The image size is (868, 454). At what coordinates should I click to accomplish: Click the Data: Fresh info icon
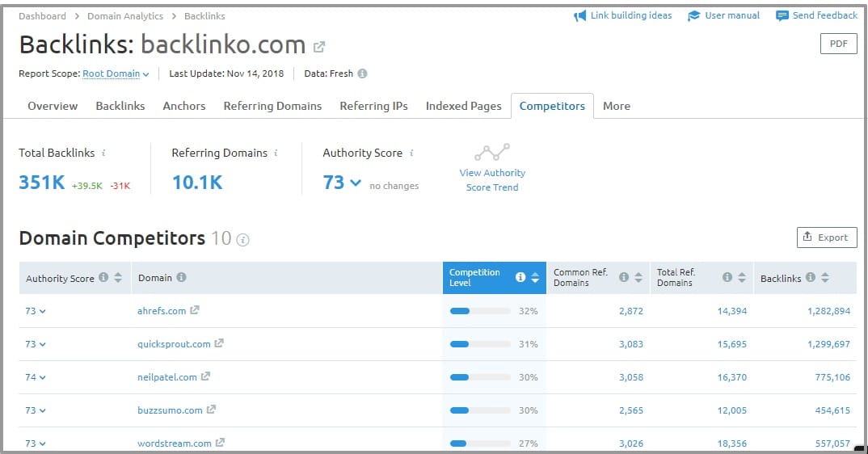click(362, 74)
